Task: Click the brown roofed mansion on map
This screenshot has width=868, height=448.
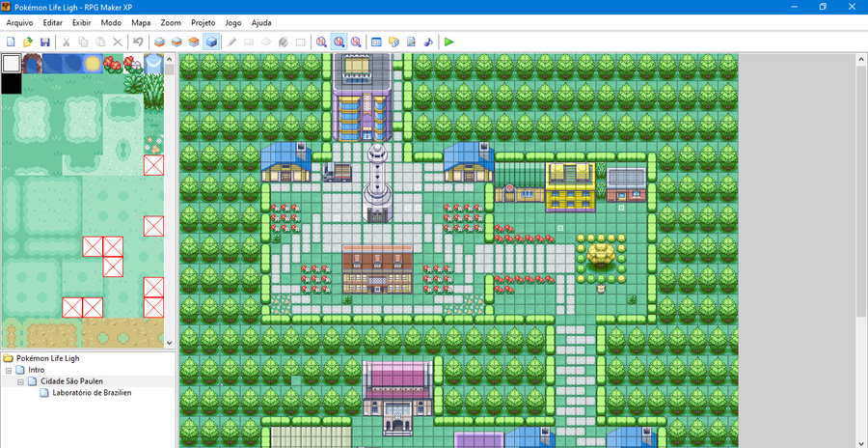Action: pos(377,269)
